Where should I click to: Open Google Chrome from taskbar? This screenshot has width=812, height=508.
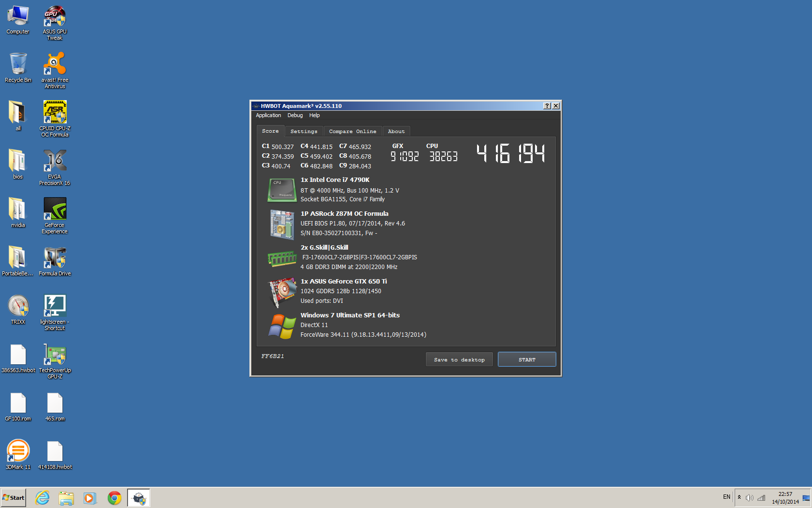tap(115, 498)
